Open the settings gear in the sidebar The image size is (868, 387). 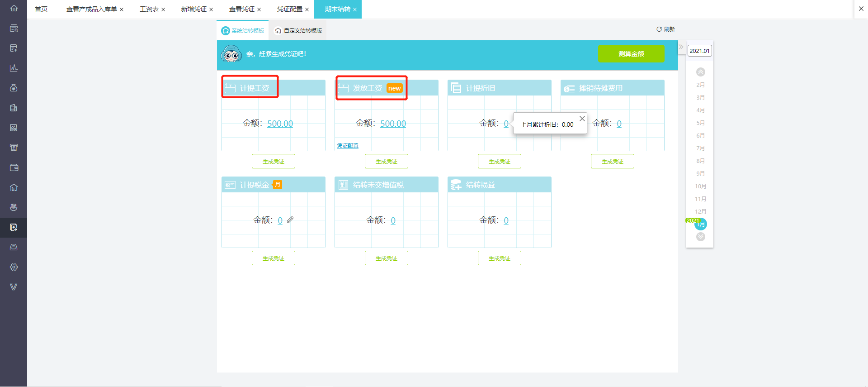coord(14,267)
